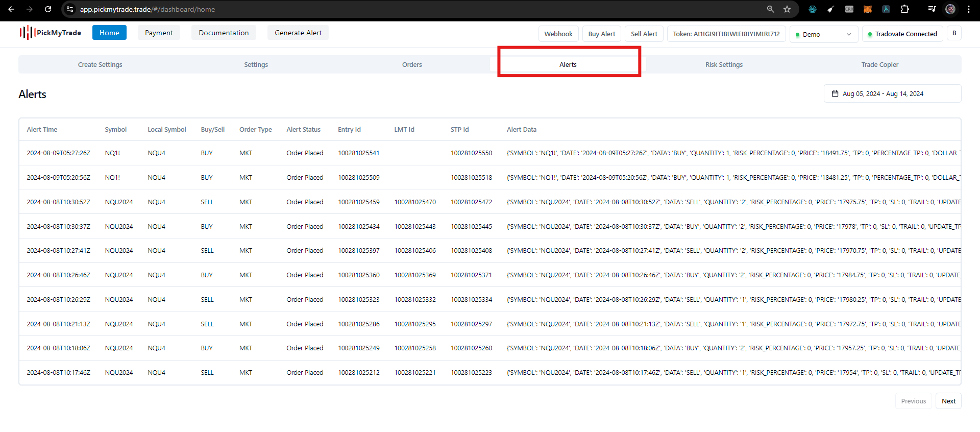
Task: Click the Token AtItGt9tTt8tWtEt8tYtMtRt712 field
Action: point(726,34)
